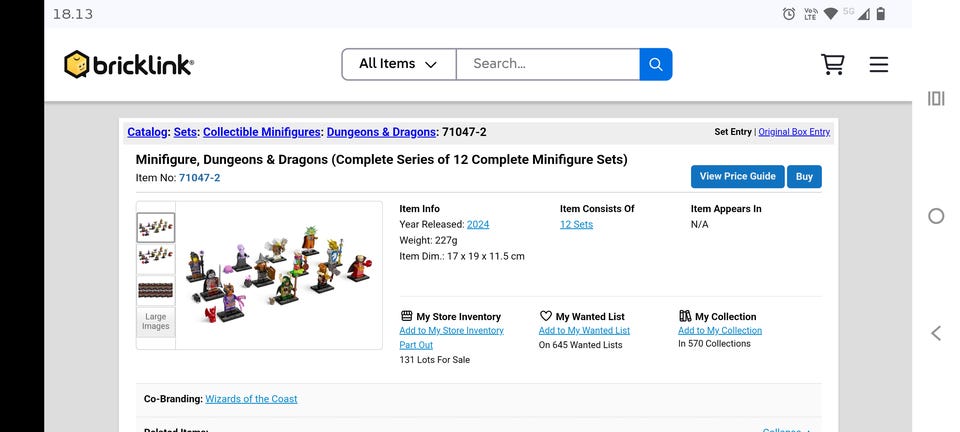Viewport: 960px width, 432px height.
Task: Tap the Android back arrow
Action: (x=936, y=333)
